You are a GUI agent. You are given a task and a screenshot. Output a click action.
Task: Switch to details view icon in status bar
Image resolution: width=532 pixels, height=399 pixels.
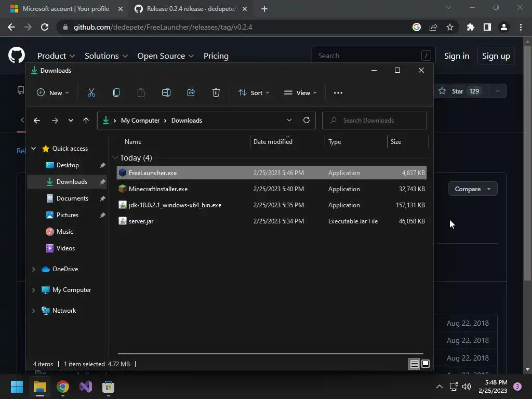tap(414, 364)
